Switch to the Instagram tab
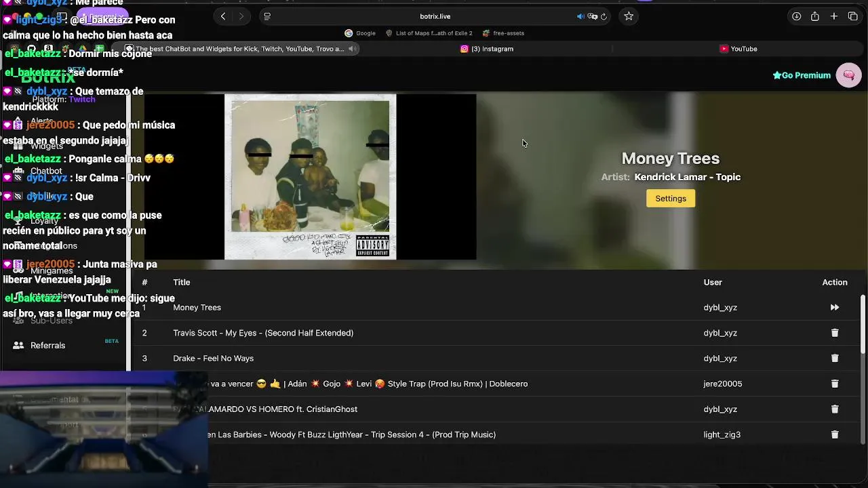This screenshot has width=868, height=488. 487,49
